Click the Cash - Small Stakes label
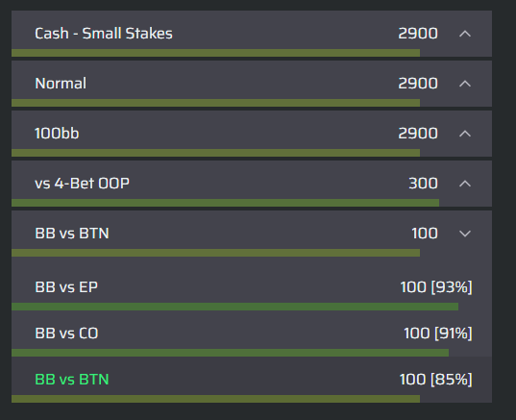Screen dimensions: 516x420 (x=104, y=34)
